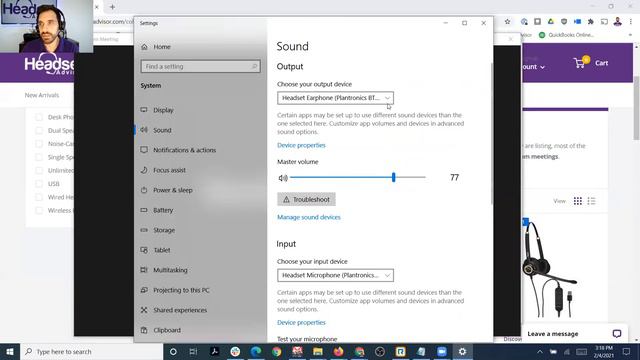
Task: Click the Multitasking sidebar icon
Action: 144,270
